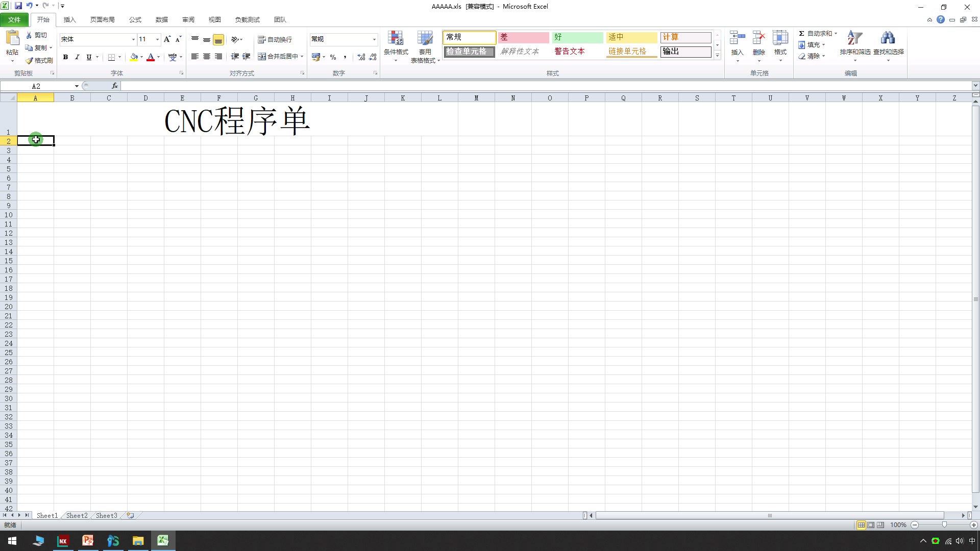
Task: Switch to the 视图 View tab
Action: click(x=214, y=20)
